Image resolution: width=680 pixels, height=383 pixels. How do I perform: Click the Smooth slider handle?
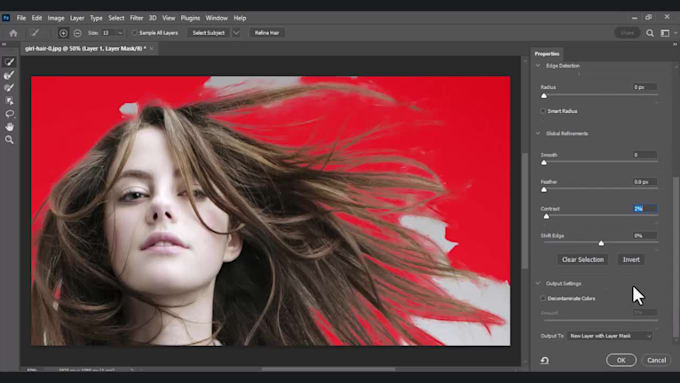(x=544, y=163)
